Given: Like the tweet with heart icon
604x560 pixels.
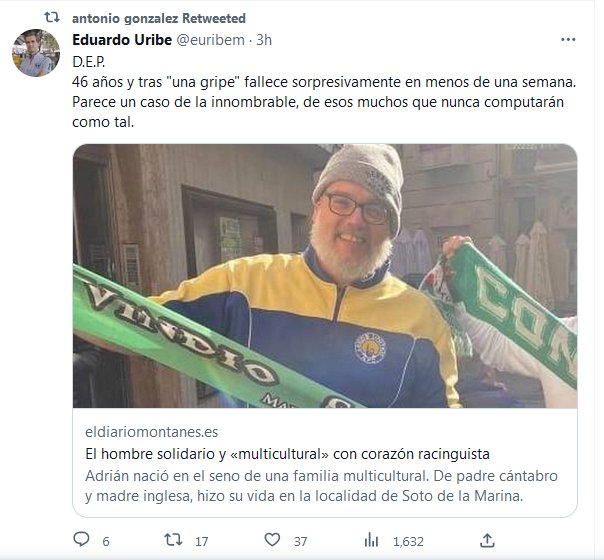Looking at the screenshot, I should tap(272, 540).
